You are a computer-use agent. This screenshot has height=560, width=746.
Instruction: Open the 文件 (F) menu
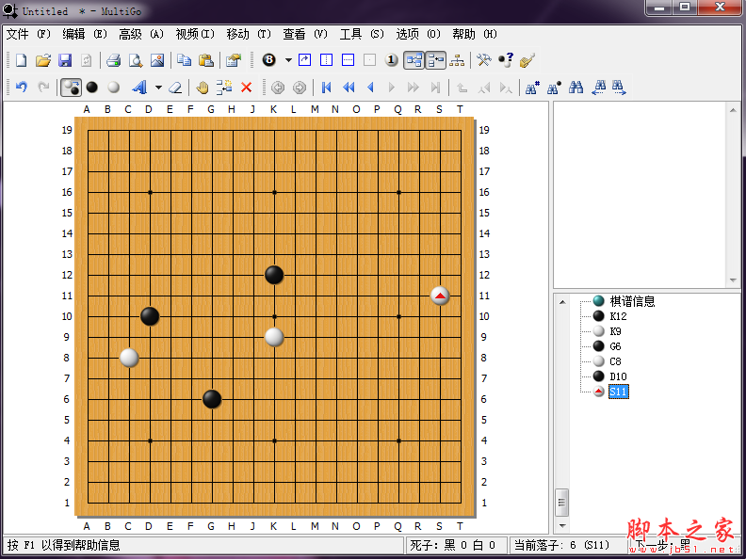28,34
